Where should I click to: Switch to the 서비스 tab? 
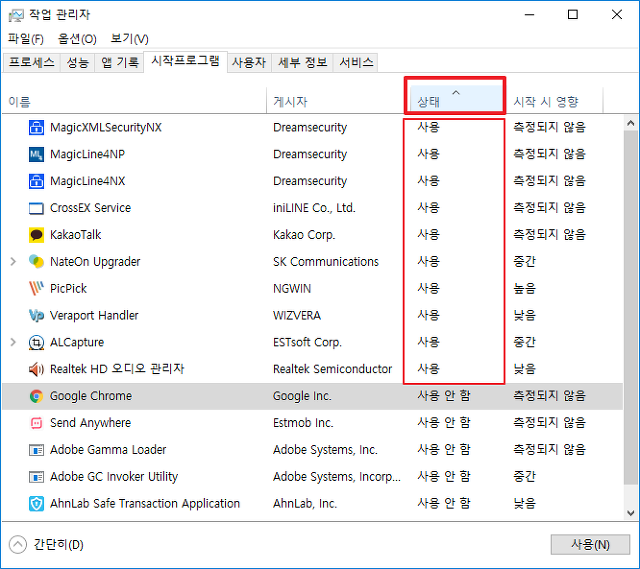(x=356, y=62)
